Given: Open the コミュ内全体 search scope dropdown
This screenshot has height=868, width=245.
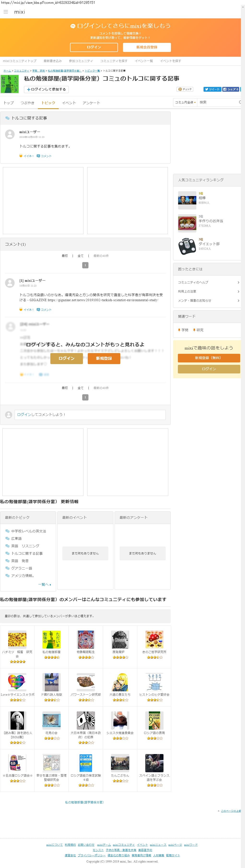Looking at the screenshot, I should pos(185,102).
